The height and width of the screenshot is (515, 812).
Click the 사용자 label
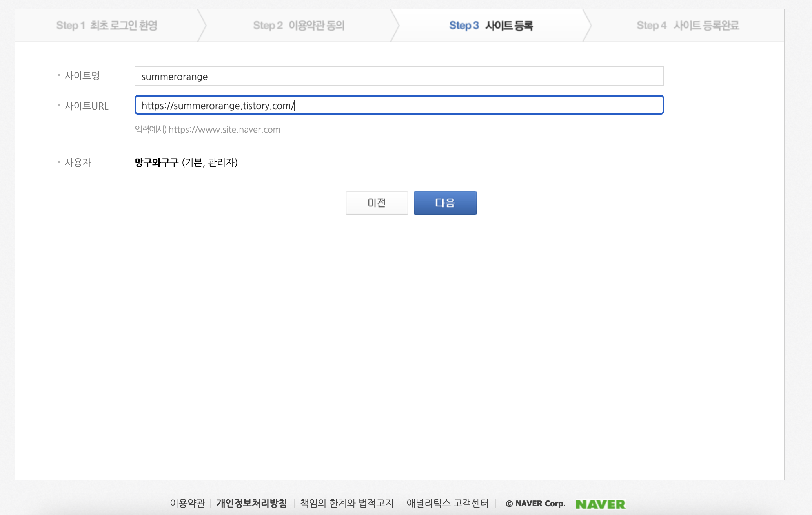point(78,163)
